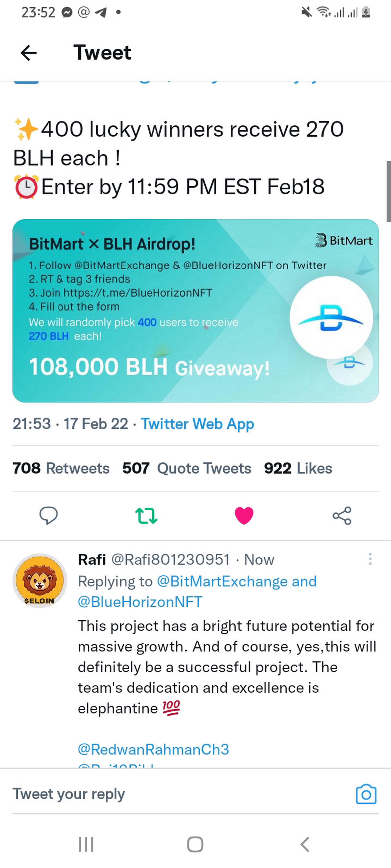The image size is (391, 868).
Task: Tap the back arrow in Tweet header
Action: point(28,53)
